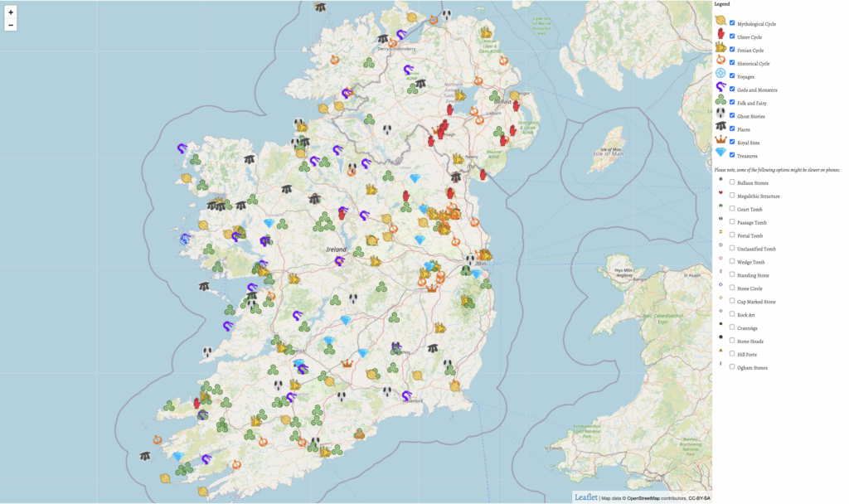The image size is (849, 504).
Task: Click the Royal Sites crown legend icon
Action: click(720, 139)
